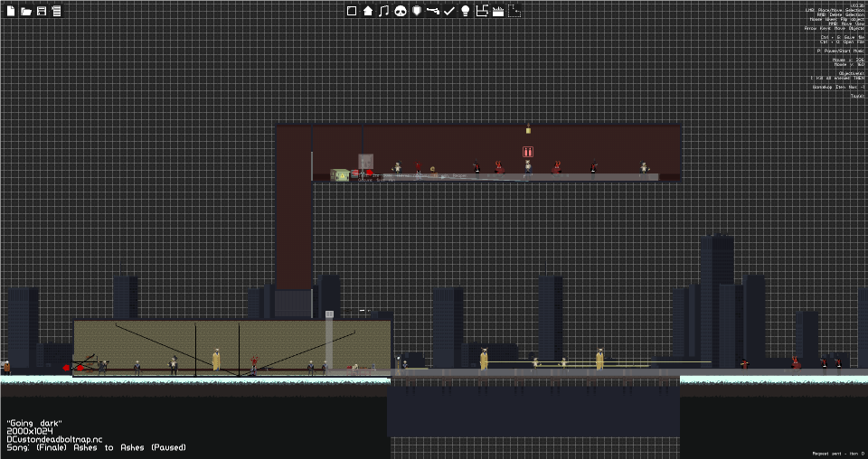Select the character at far left edge
Screen dimensions: 868x459
[6, 367]
